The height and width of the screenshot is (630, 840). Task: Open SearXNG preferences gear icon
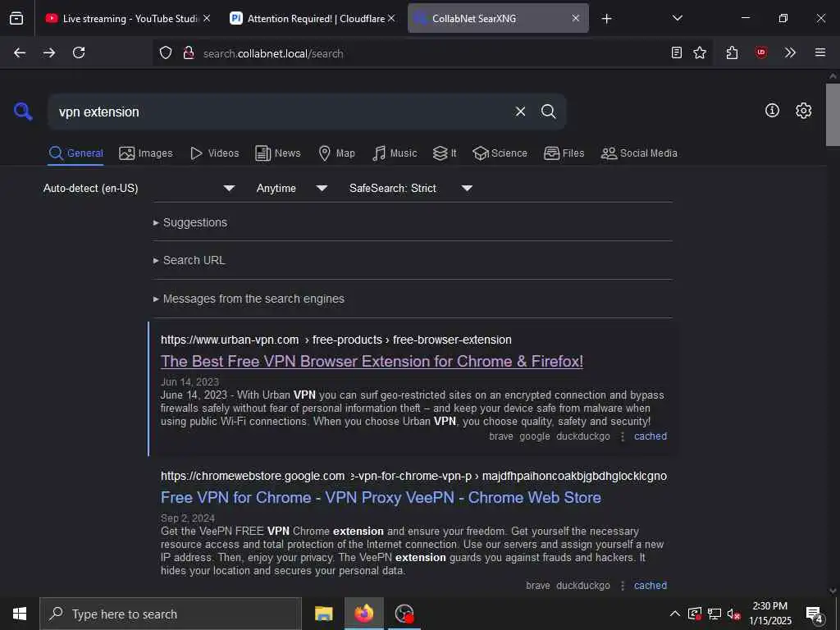click(x=803, y=111)
